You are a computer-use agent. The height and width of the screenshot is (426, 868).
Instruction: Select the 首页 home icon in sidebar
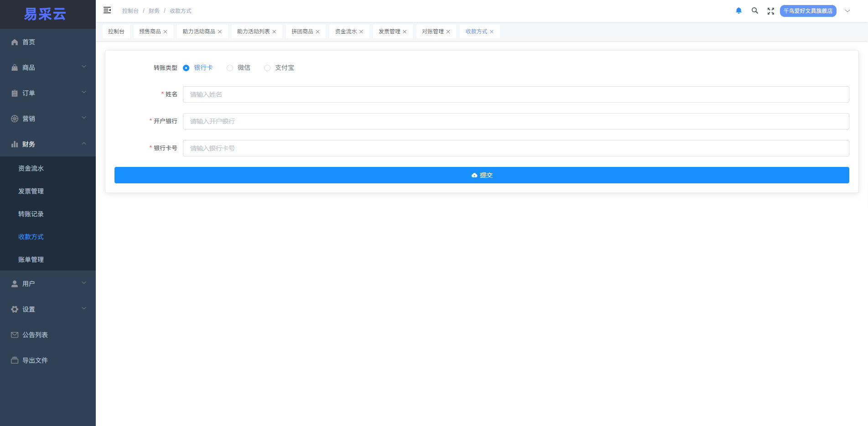(14, 42)
